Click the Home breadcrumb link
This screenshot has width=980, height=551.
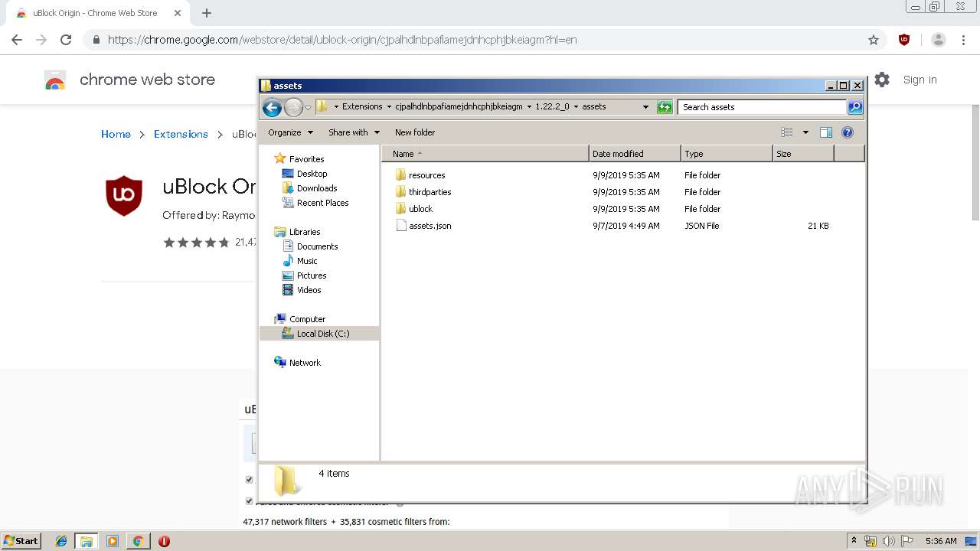116,134
